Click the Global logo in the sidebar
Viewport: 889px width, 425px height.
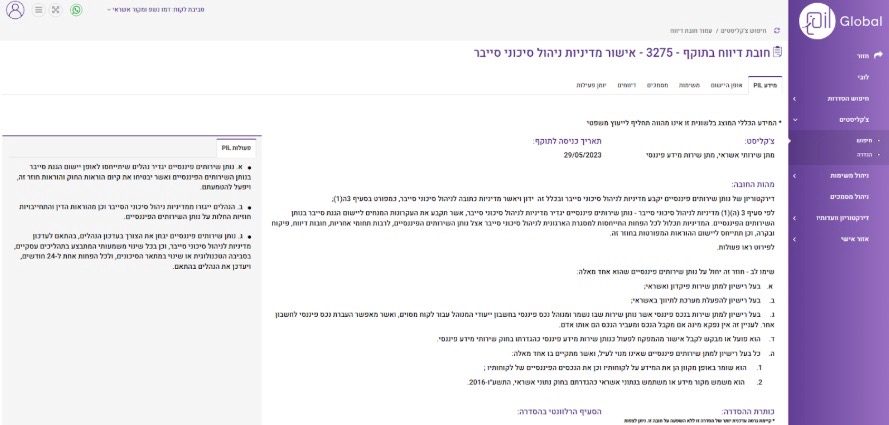pyautogui.click(x=843, y=22)
